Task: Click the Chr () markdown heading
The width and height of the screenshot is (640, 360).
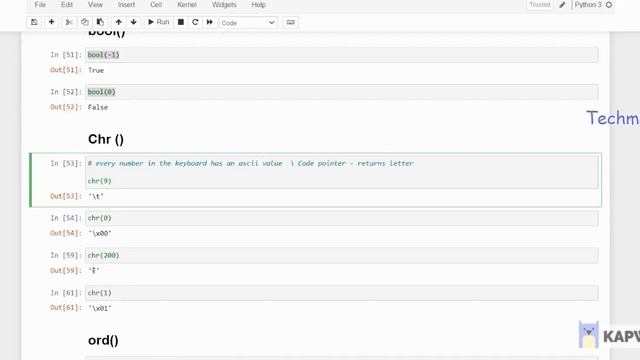Action: point(106,139)
